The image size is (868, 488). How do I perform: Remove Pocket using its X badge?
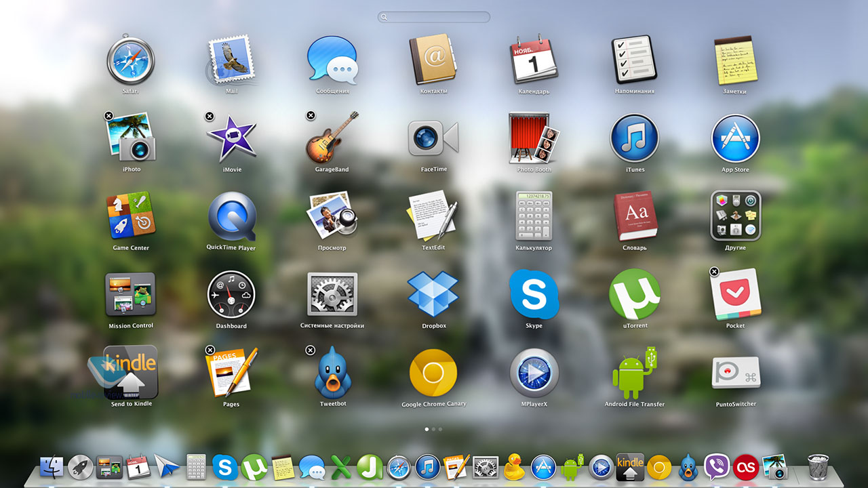pos(714,272)
